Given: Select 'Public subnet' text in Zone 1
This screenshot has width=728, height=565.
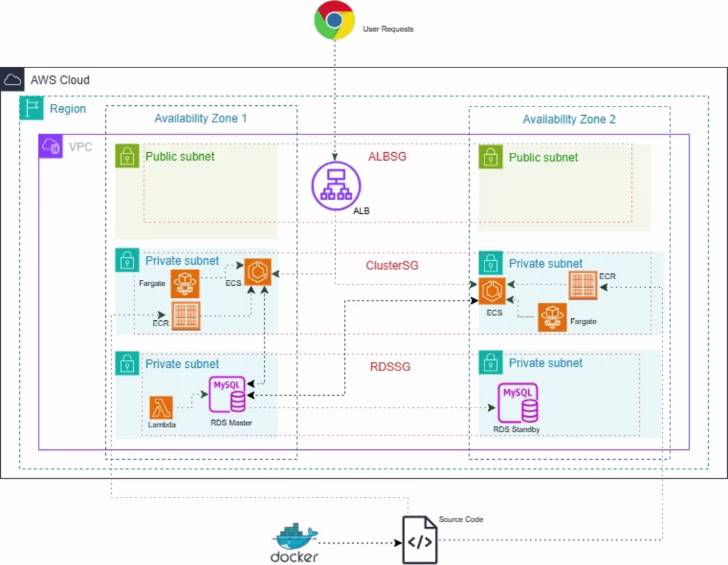Looking at the screenshot, I should point(180,156).
